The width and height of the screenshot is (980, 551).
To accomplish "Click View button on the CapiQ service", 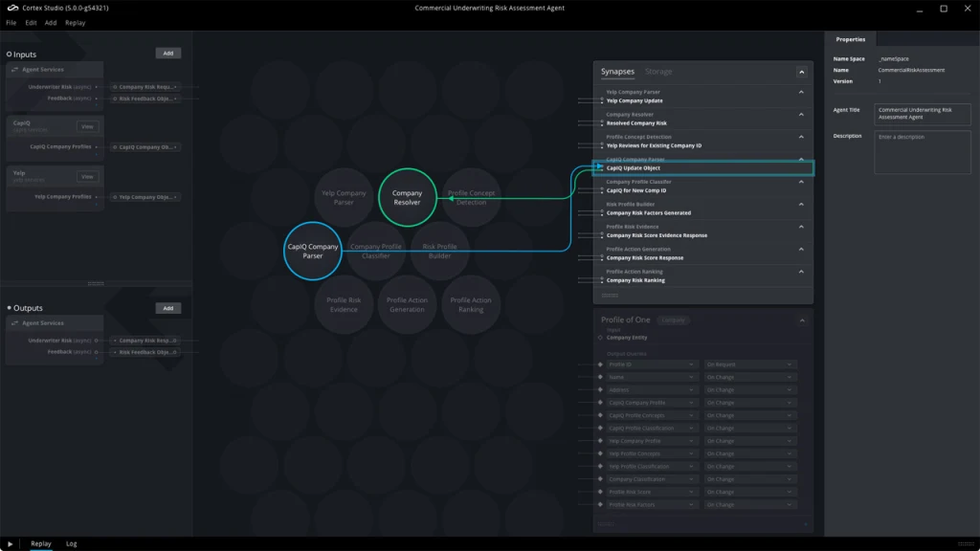I will tap(88, 125).
